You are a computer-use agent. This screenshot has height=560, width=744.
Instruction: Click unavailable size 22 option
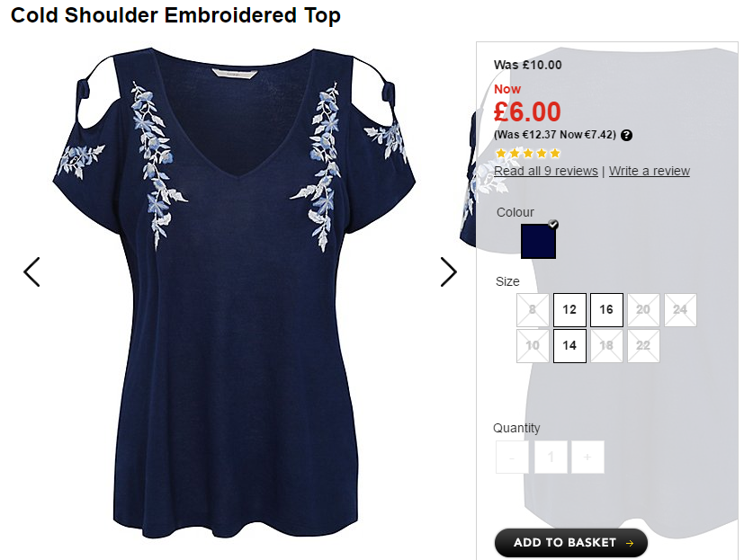[x=643, y=346]
